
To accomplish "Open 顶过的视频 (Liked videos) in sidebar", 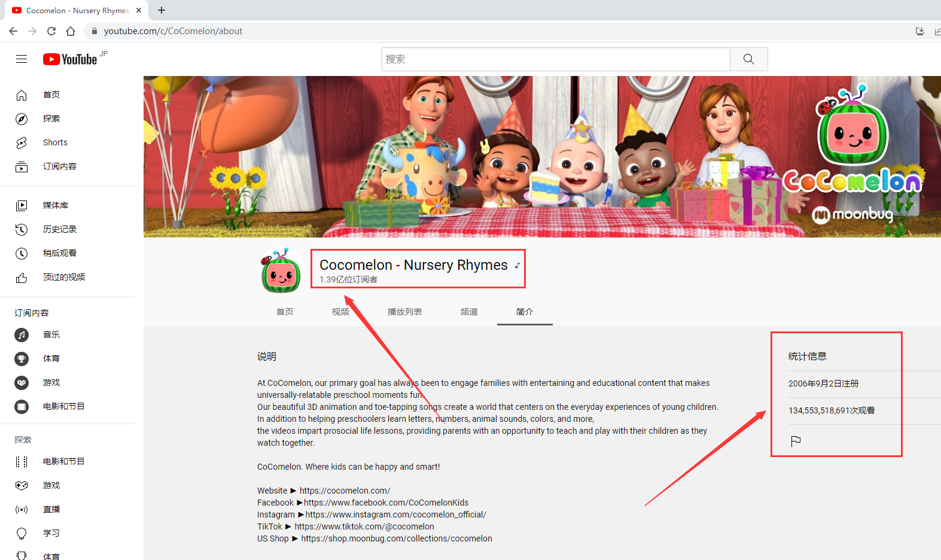I will pos(63,277).
